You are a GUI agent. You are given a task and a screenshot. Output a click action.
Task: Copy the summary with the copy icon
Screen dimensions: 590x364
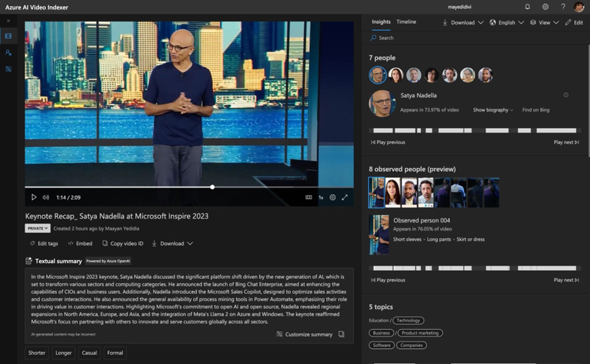[341, 334]
